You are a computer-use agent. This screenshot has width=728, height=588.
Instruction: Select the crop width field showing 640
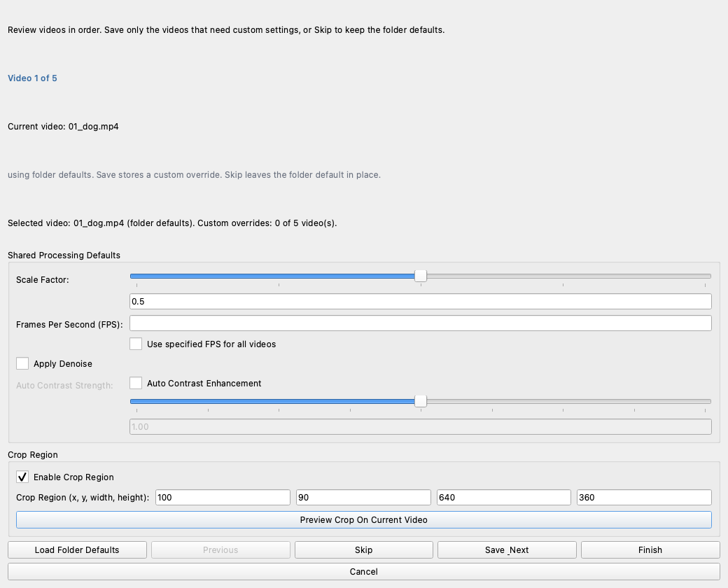(503, 497)
